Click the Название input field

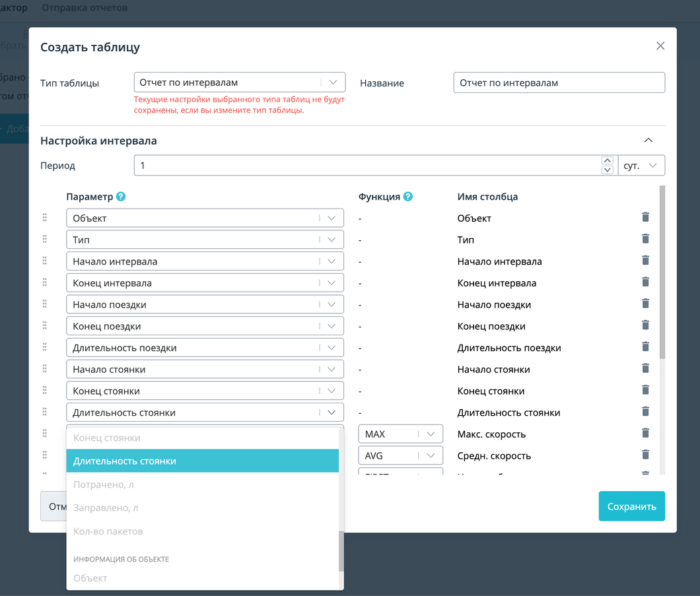tap(559, 83)
